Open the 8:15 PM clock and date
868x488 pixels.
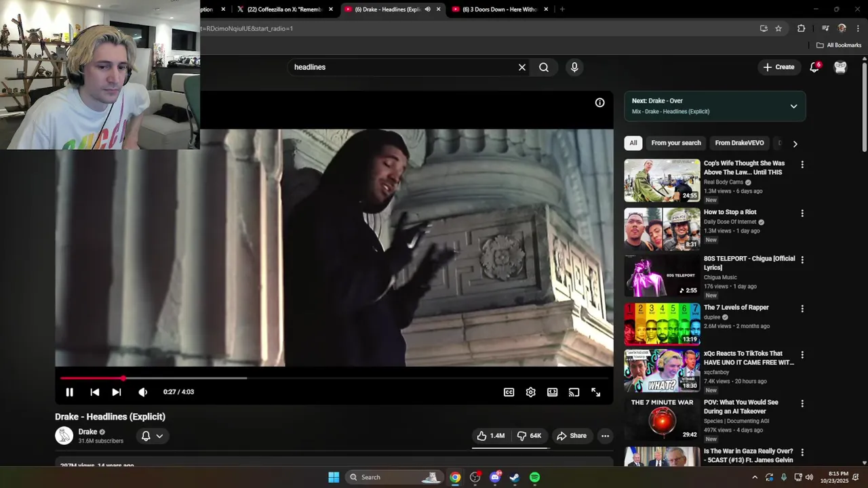click(x=838, y=477)
